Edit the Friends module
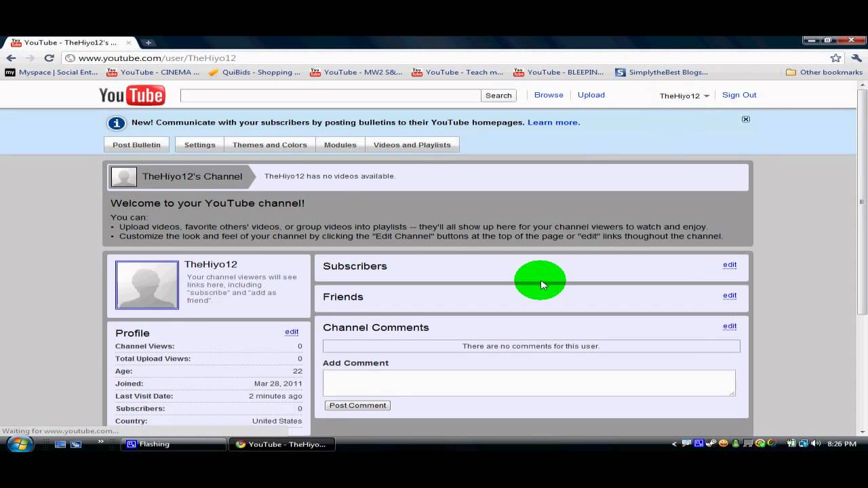This screenshot has width=868, height=488. (x=730, y=295)
